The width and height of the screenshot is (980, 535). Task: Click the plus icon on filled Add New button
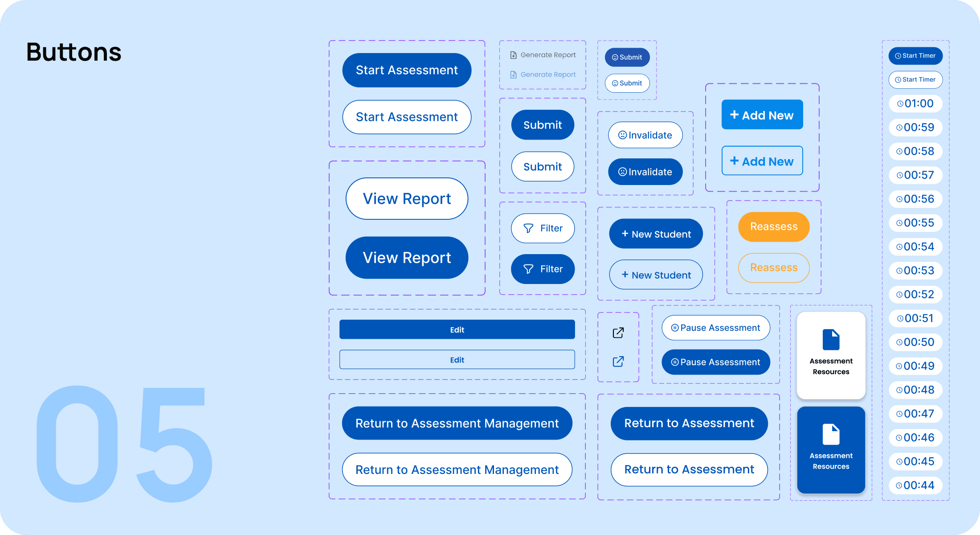(734, 115)
